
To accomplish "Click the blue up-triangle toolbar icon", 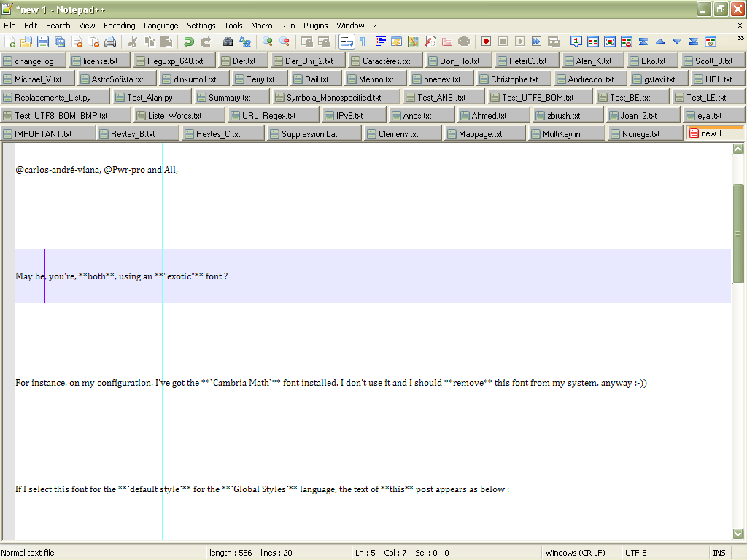I will pyautogui.click(x=659, y=42).
